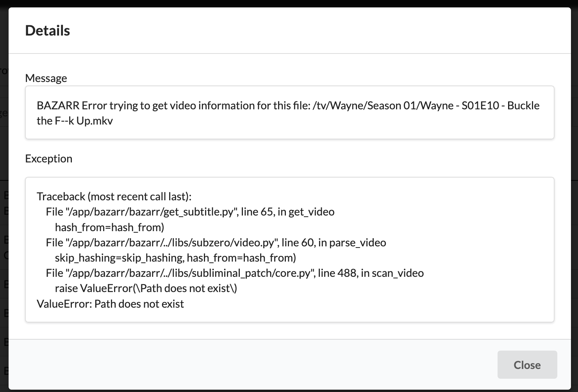578x392 pixels.
Task: Click the subliminal_patch/core.py line 488 entry
Action: [x=234, y=273]
